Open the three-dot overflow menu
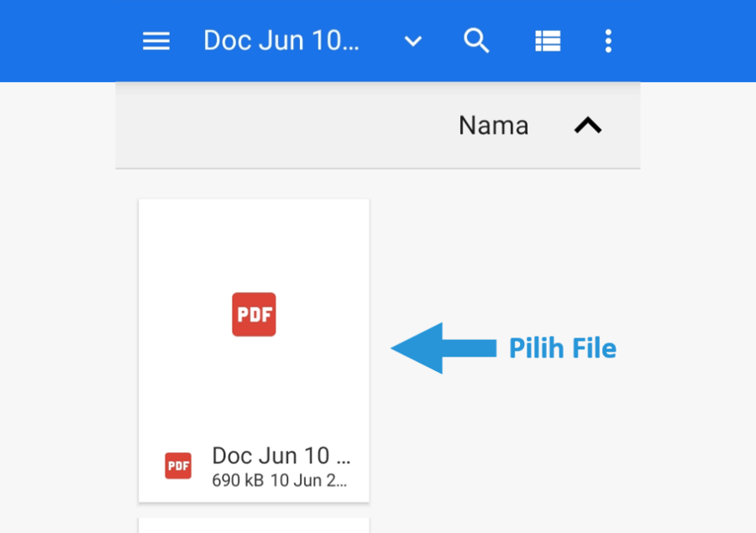Image resolution: width=756 pixels, height=533 pixels. click(x=608, y=41)
